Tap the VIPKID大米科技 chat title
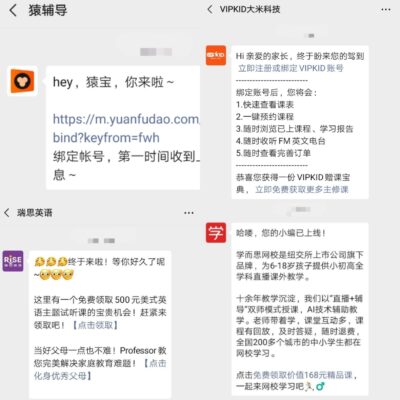This screenshot has height=400, width=400. (x=250, y=9)
